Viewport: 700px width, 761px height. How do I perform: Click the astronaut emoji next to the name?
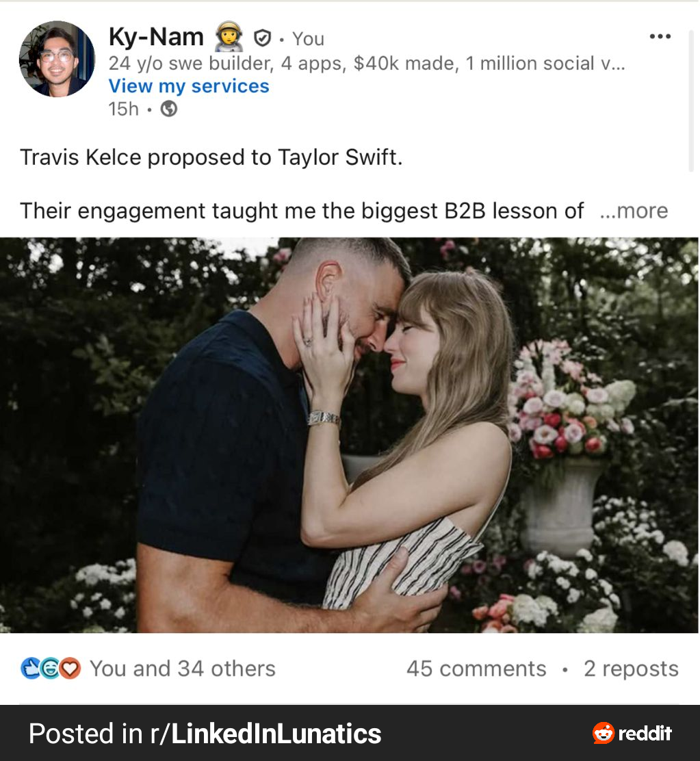point(229,37)
